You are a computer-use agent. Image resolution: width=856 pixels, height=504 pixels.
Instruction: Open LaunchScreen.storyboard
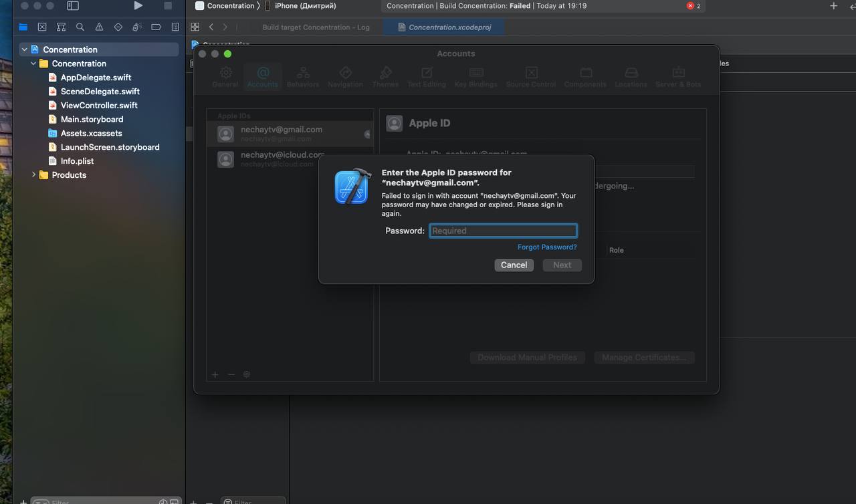(110, 147)
